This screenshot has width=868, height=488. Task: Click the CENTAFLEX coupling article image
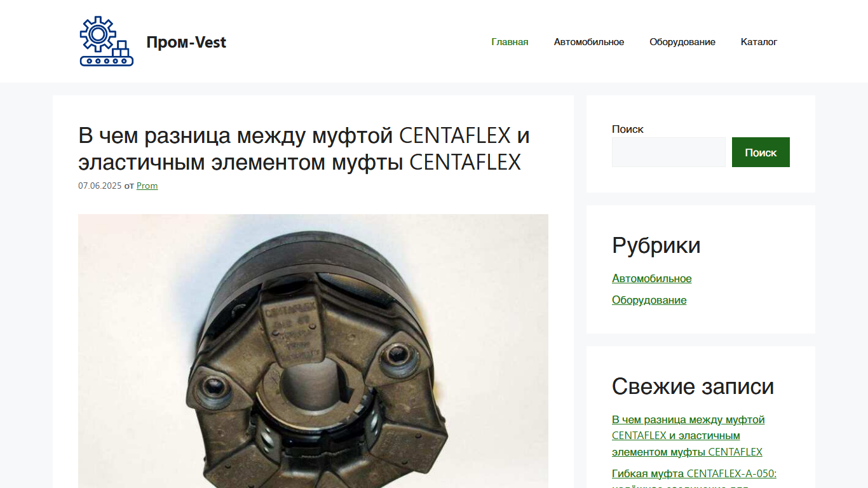[x=313, y=351]
